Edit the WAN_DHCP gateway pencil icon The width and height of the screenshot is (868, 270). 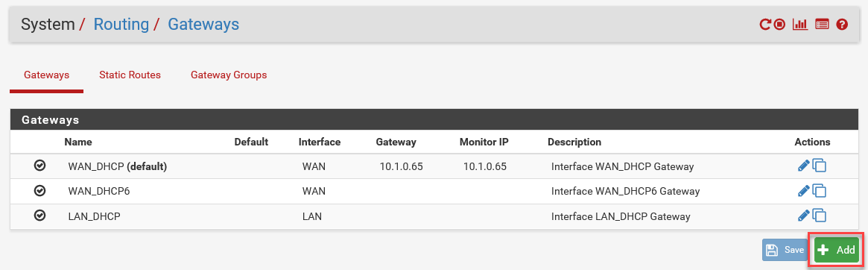(x=803, y=166)
